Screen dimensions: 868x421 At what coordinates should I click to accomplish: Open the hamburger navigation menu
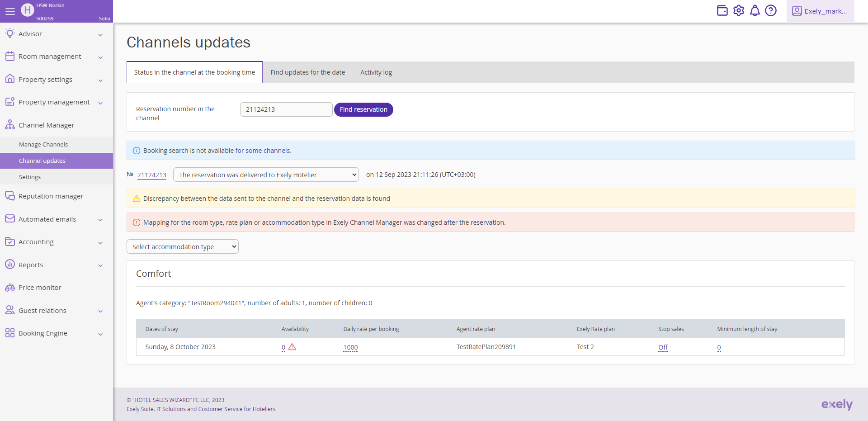pyautogui.click(x=10, y=11)
